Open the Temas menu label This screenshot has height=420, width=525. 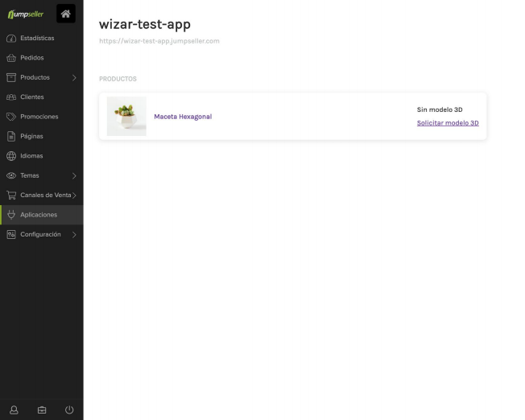pyautogui.click(x=30, y=175)
